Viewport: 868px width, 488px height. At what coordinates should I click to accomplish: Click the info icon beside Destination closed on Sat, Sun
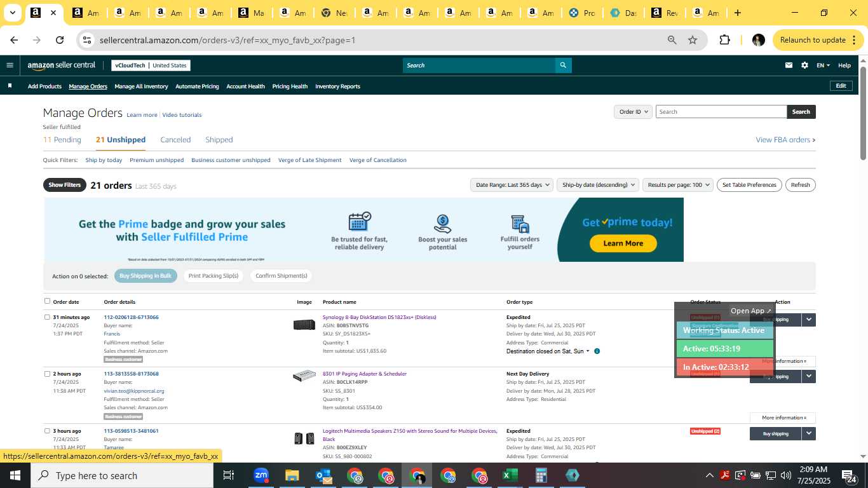597,351
